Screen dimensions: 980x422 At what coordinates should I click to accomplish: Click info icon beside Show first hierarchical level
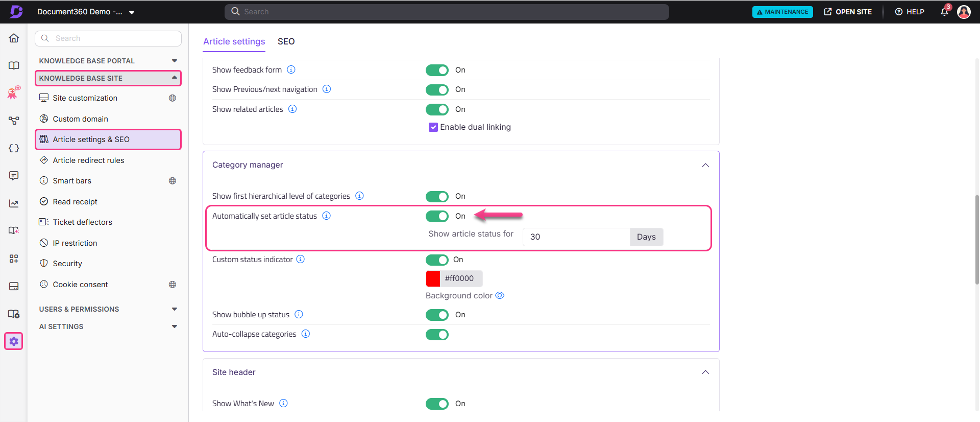[359, 196]
